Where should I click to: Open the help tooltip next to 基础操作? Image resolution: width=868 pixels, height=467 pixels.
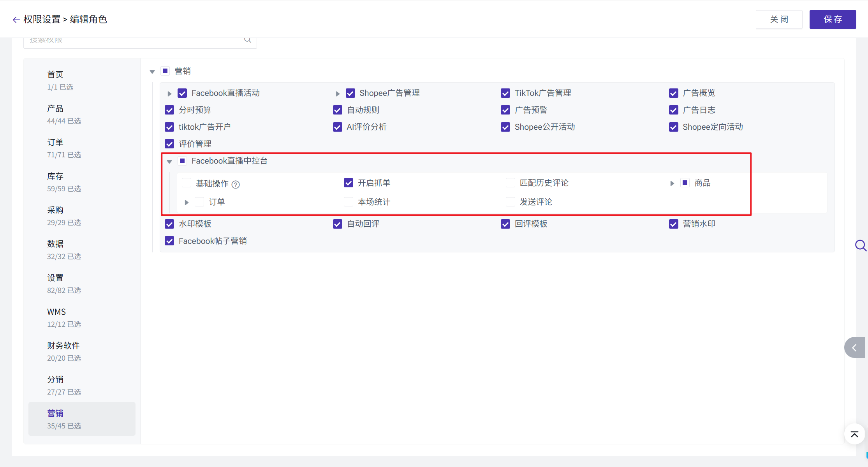click(x=236, y=184)
